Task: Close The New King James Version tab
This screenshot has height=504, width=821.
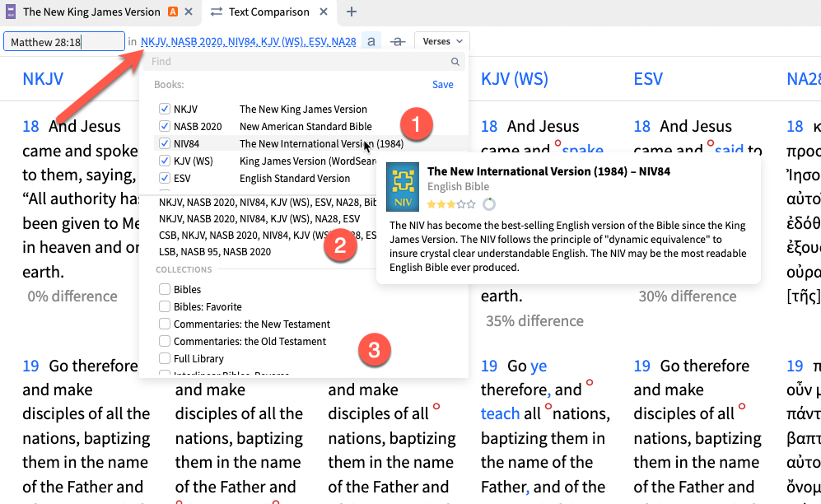Action: pos(189,12)
